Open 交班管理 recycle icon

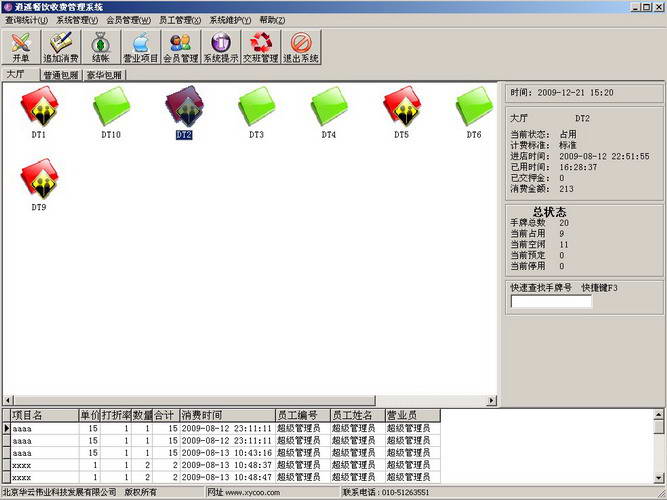(261, 47)
